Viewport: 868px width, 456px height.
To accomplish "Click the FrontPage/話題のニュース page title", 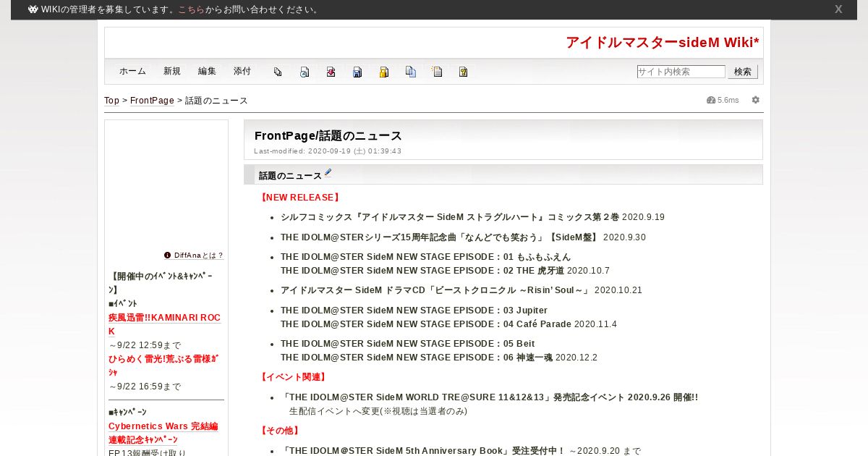I will click(328, 136).
